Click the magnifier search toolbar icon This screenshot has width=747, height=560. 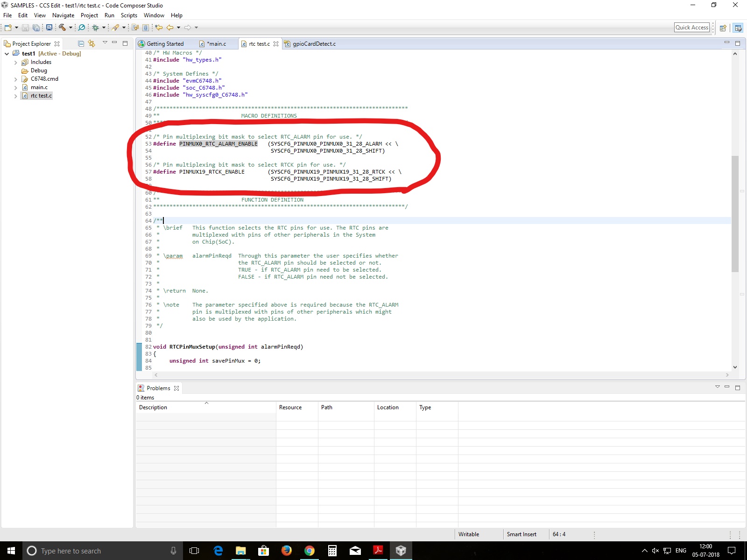click(x=82, y=28)
